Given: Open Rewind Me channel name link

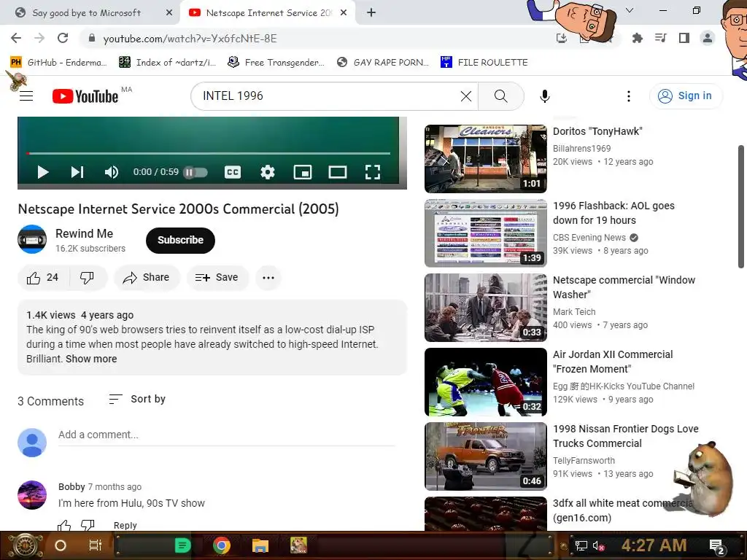Looking at the screenshot, I should pyautogui.click(x=85, y=233).
